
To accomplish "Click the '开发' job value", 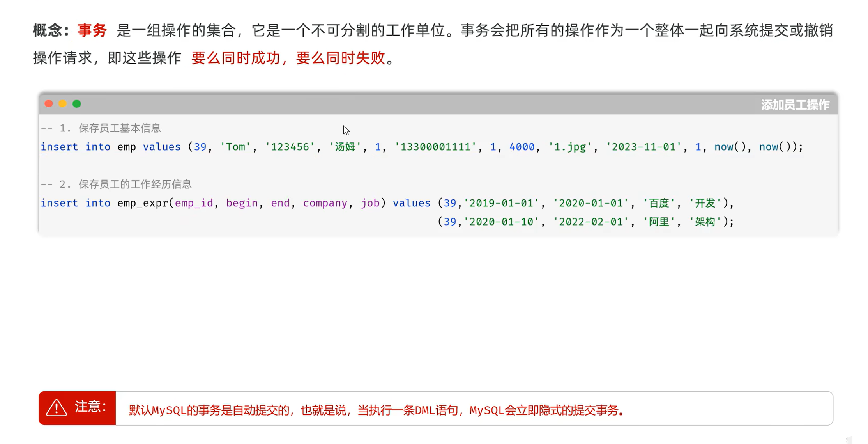I will coord(705,203).
